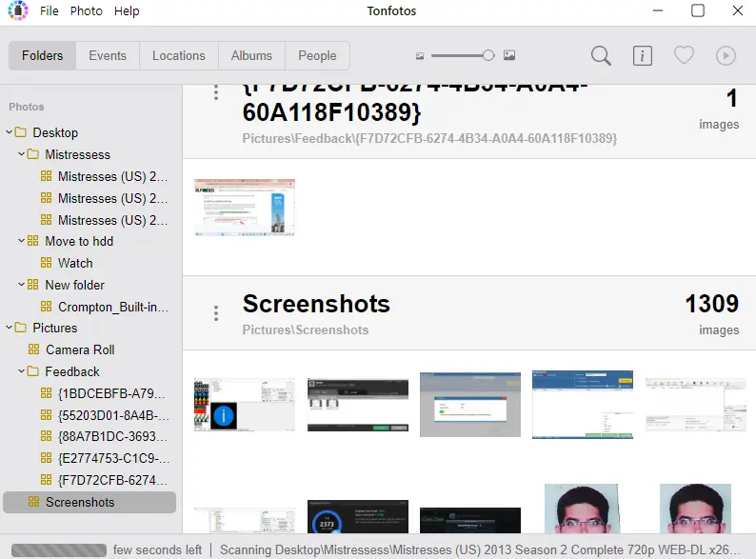Click the small thumbnail size icon
756x559 pixels.
[x=420, y=56]
